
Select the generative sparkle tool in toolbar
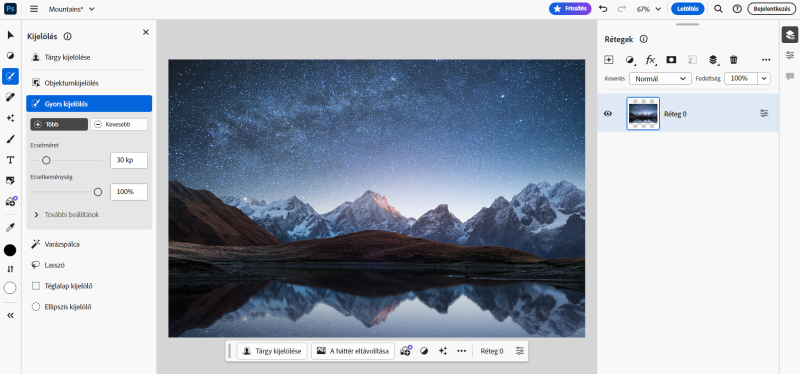tap(10, 118)
